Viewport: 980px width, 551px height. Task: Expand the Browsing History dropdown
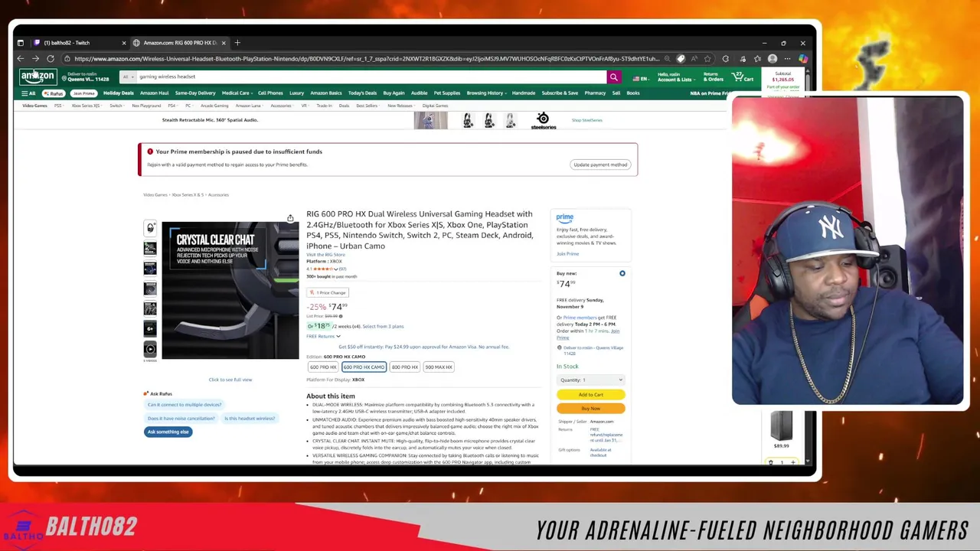click(x=486, y=93)
